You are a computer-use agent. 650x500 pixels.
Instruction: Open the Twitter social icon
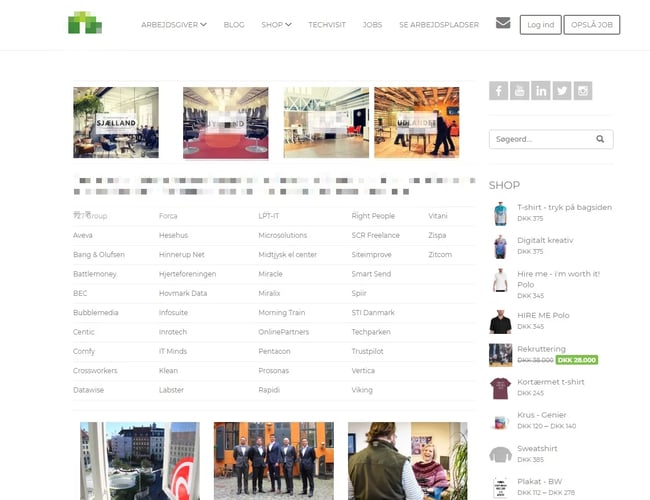tap(562, 91)
